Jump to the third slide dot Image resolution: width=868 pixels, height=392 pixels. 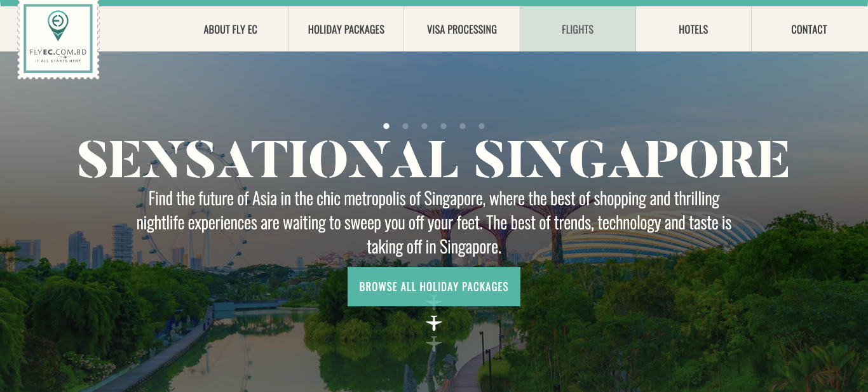click(x=424, y=126)
